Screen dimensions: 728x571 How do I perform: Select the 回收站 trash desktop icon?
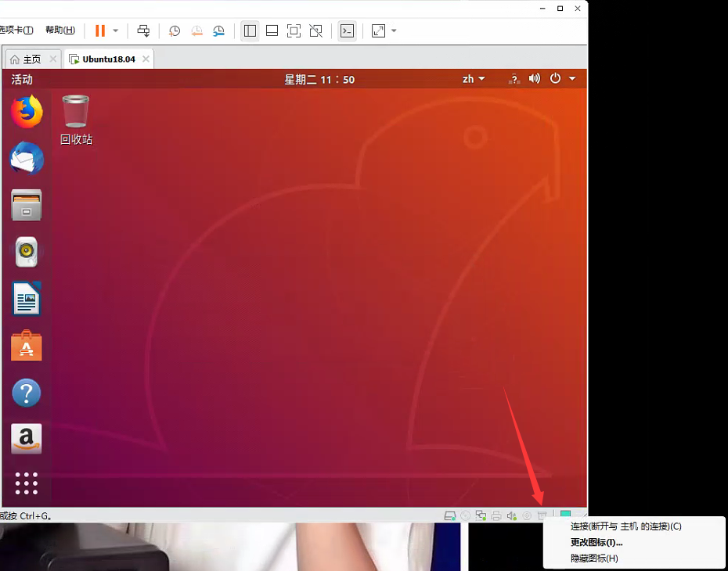tap(76, 120)
